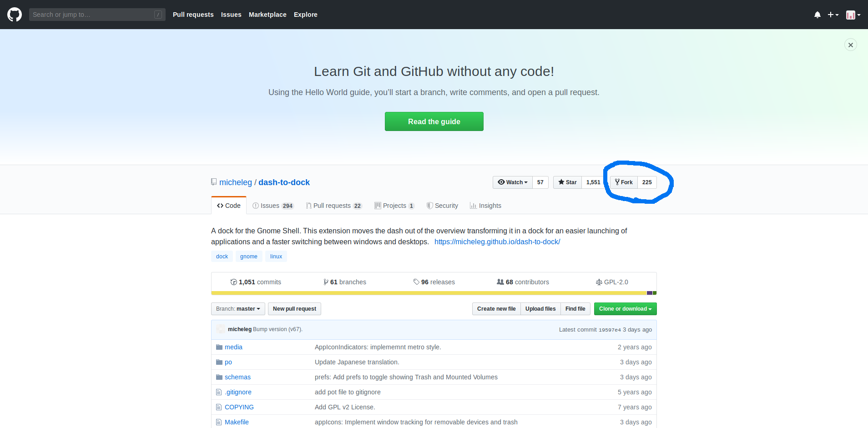Screen dimensions: 868x428
Task: Open the dash-to-dock homepage link
Action: pyautogui.click(x=497, y=242)
